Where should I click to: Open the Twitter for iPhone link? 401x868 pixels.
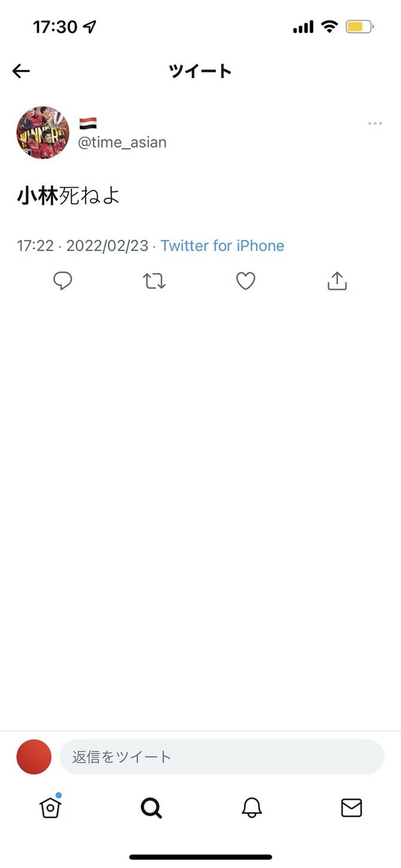pyautogui.click(x=222, y=245)
